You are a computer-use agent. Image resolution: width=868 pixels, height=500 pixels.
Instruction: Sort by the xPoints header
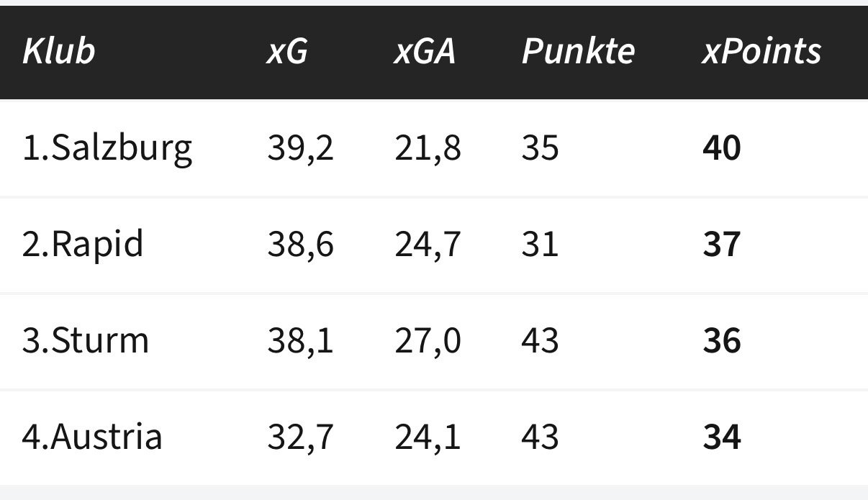[761, 51]
